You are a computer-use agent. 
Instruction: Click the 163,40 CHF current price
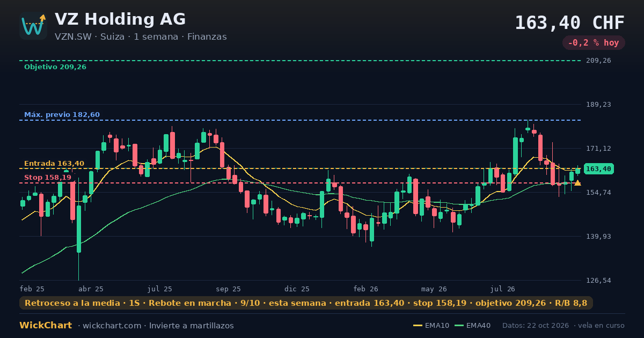(x=570, y=23)
